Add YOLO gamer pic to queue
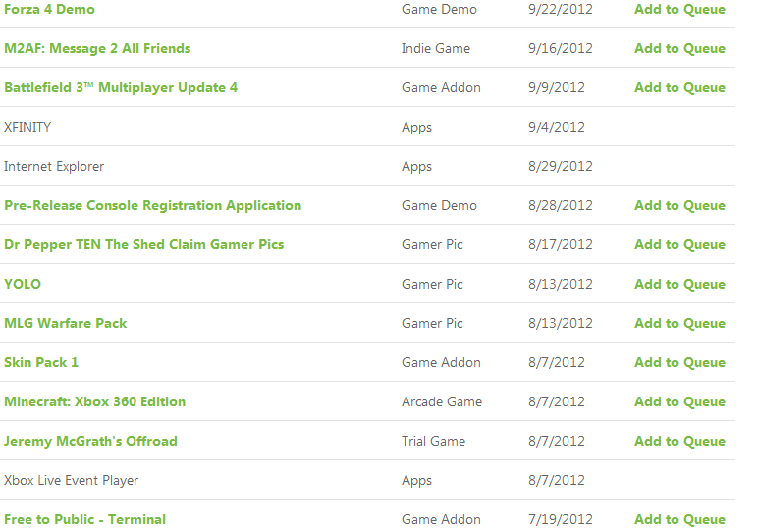The image size is (757, 532). coord(679,284)
